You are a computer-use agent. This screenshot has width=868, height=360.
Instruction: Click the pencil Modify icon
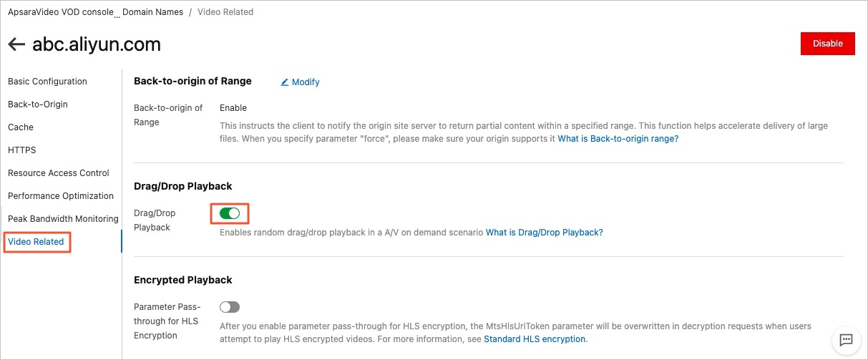pos(285,82)
